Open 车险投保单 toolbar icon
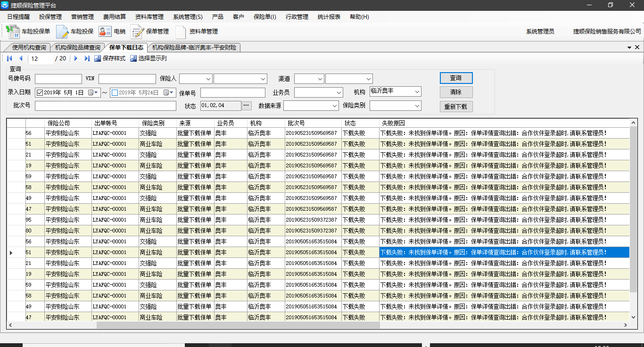The image size is (644, 347). (x=13, y=32)
